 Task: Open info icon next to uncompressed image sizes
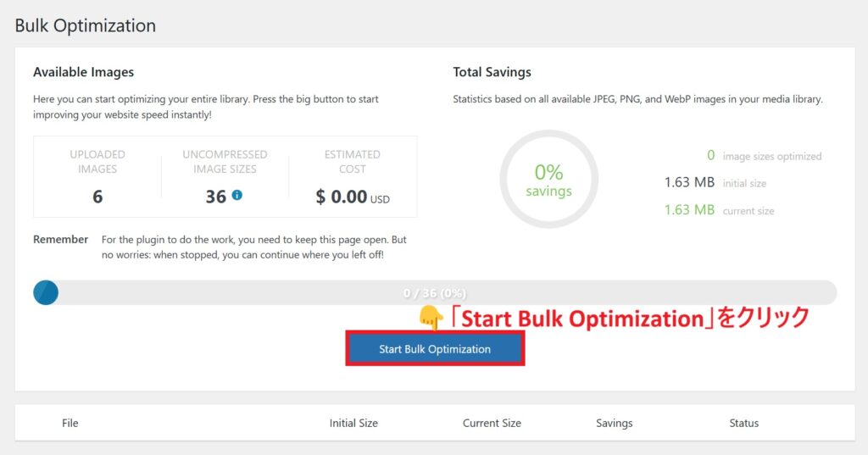237,195
